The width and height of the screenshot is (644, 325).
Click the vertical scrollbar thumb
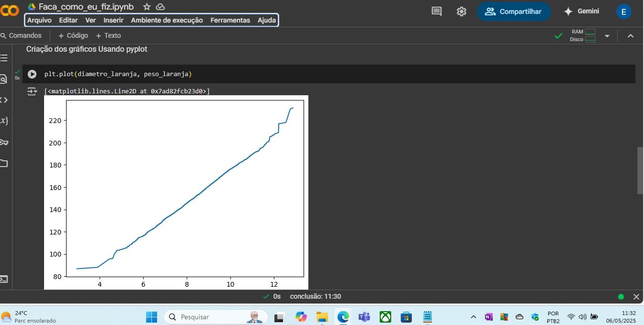click(x=640, y=170)
